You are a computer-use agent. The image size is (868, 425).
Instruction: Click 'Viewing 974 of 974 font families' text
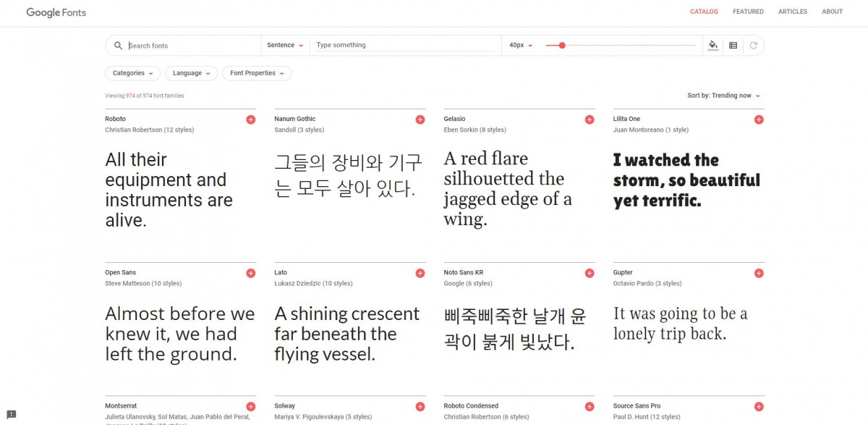coord(145,96)
